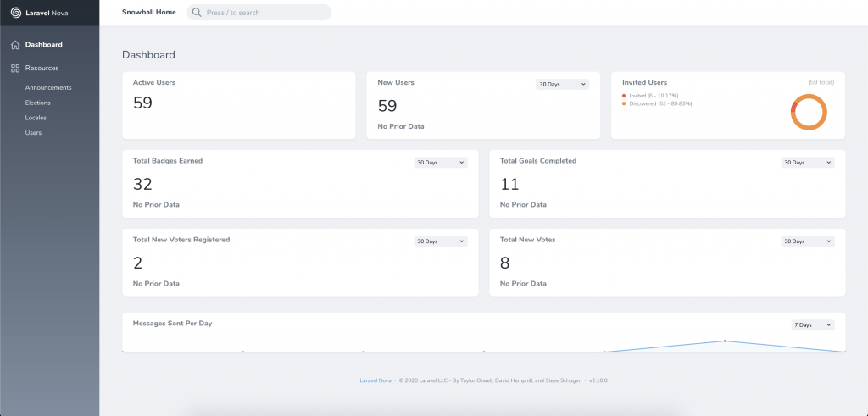This screenshot has width=868, height=416.
Task: Open Total Goals Completed range dropdown
Action: (x=807, y=163)
